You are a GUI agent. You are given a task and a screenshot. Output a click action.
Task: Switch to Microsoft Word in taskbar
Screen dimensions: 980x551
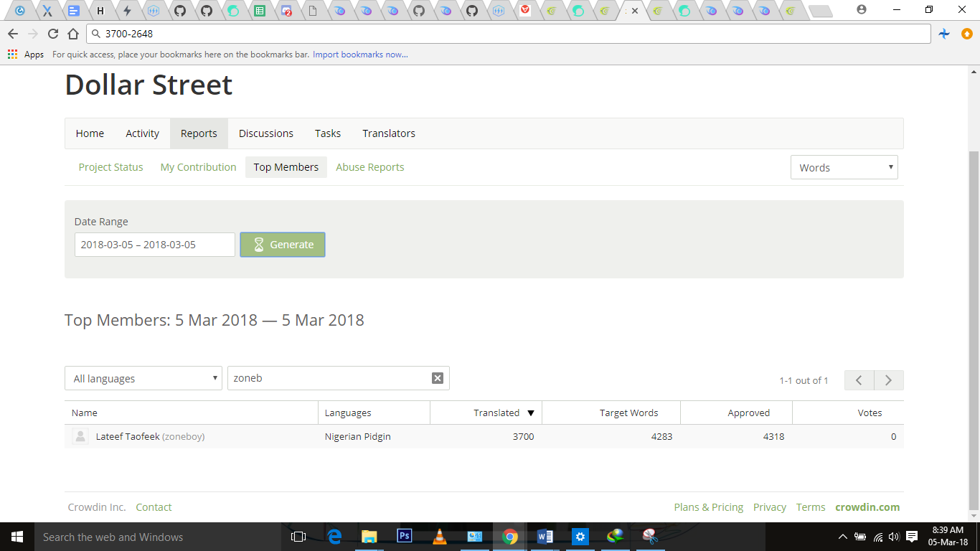(x=545, y=537)
